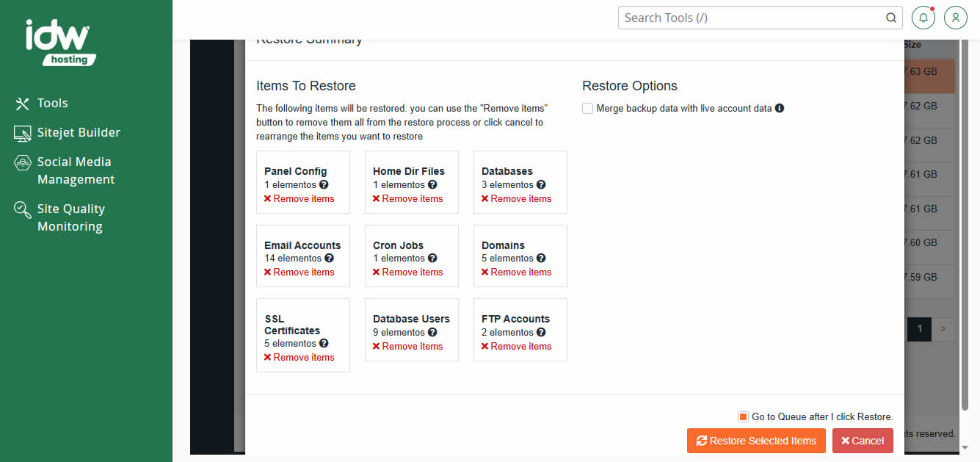Open Tools in the sidebar
The height and width of the screenshot is (462, 980).
pos(52,104)
